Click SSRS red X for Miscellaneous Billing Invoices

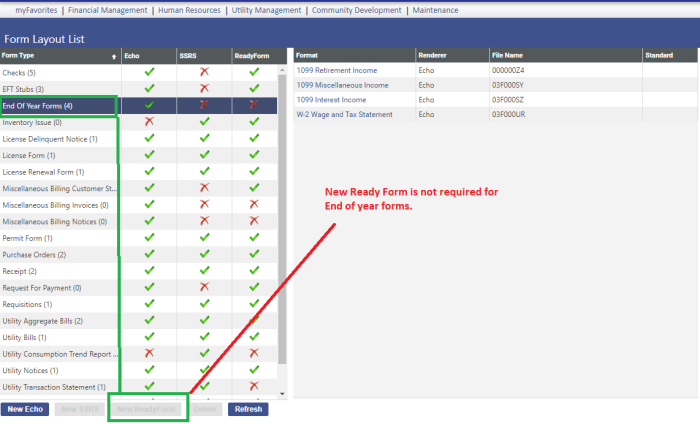tap(204, 204)
